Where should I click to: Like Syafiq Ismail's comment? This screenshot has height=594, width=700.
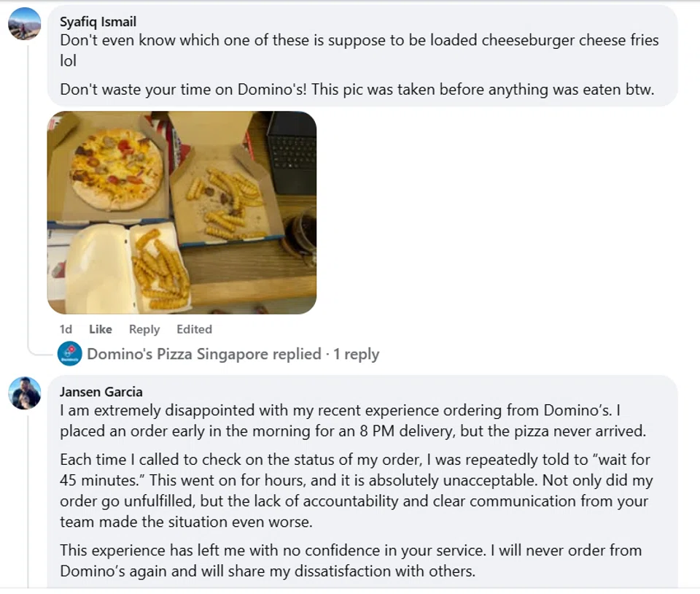coord(101,329)
